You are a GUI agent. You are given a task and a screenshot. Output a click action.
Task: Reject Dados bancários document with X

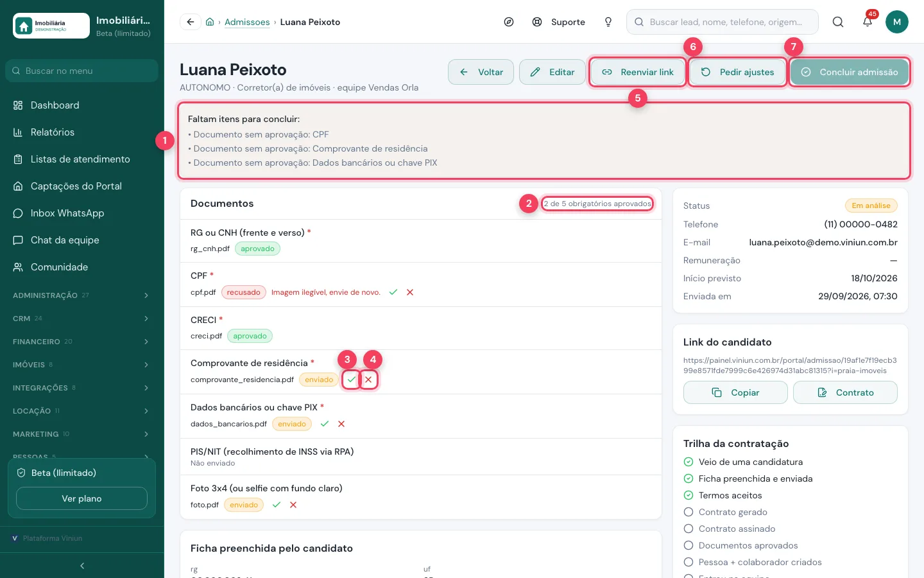click(x=341, y=424)
